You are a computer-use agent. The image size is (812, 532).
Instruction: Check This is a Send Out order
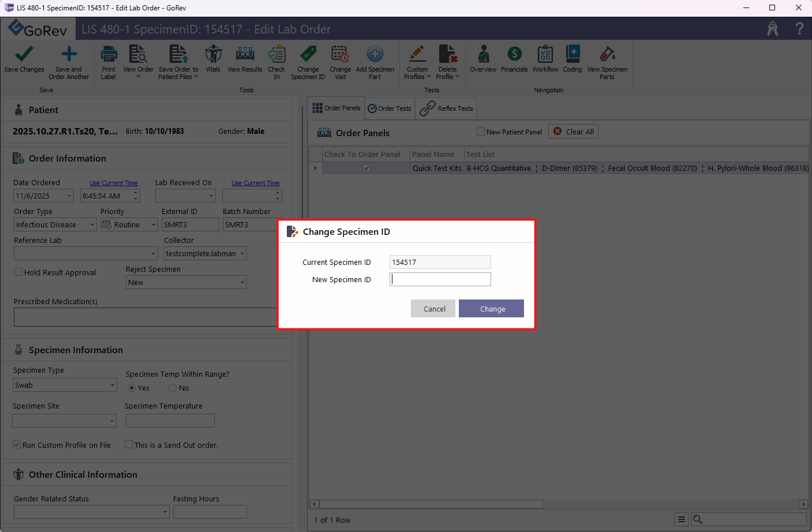coord(129,445)
